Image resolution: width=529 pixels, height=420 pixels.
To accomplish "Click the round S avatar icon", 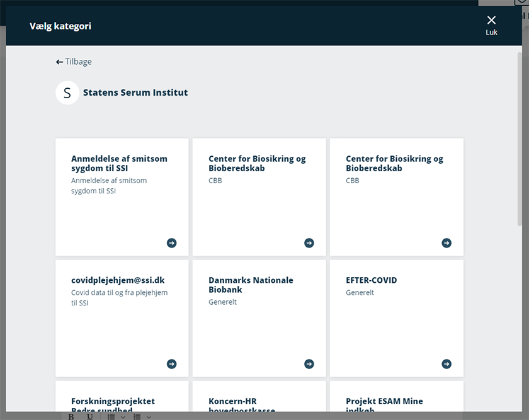I will coord(67,93).
